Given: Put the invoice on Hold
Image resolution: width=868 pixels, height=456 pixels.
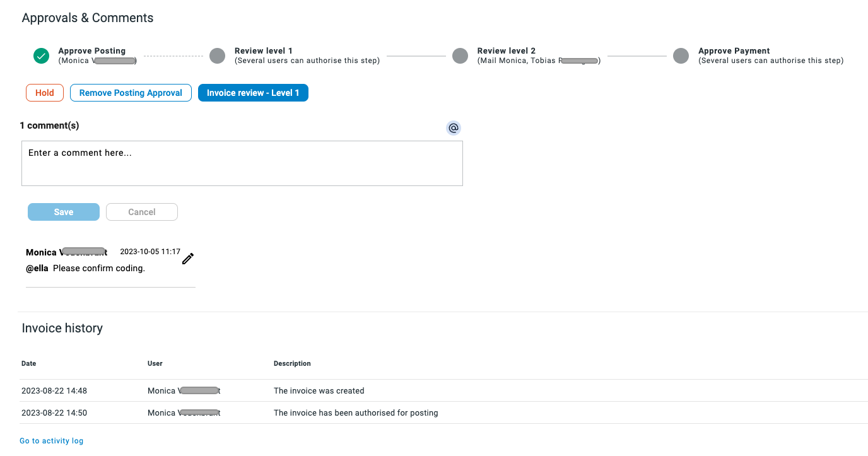Looking at the screenshot, I should (x=45, y=93).
